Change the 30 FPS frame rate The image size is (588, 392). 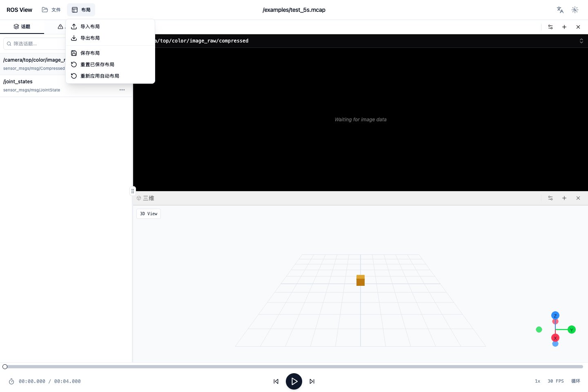(x=556, y=381)
